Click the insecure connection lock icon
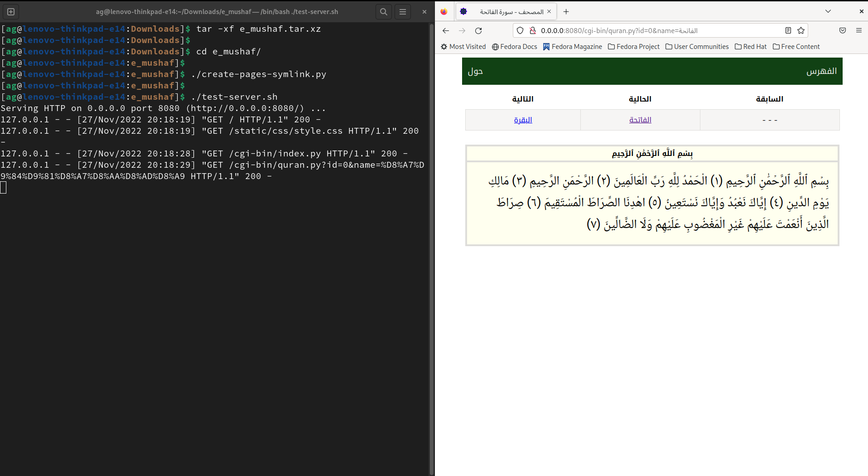868x476 pixels. (x=532, y=30)
